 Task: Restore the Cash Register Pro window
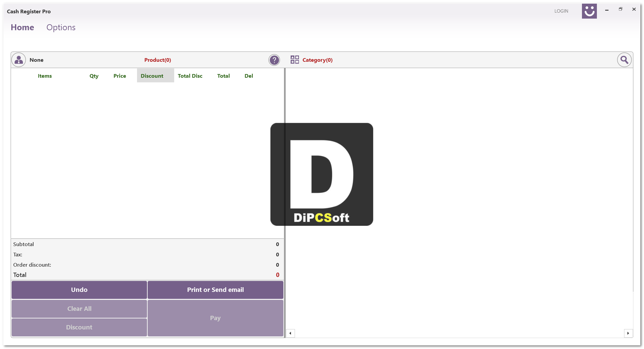click(x=620, y=9)
